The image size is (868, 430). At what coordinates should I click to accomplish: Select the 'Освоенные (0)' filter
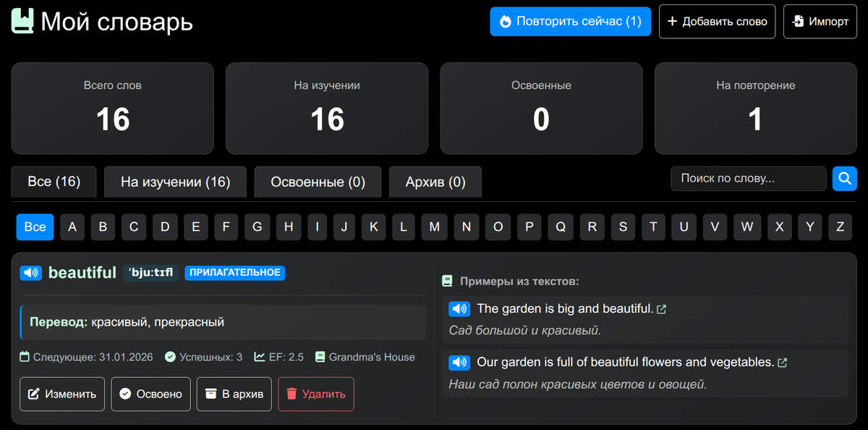tap(318, 182)
